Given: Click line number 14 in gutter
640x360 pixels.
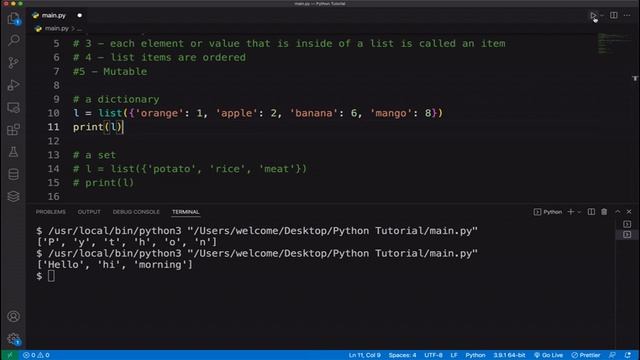Looking at the screenshot, I should tap(53, 169).
